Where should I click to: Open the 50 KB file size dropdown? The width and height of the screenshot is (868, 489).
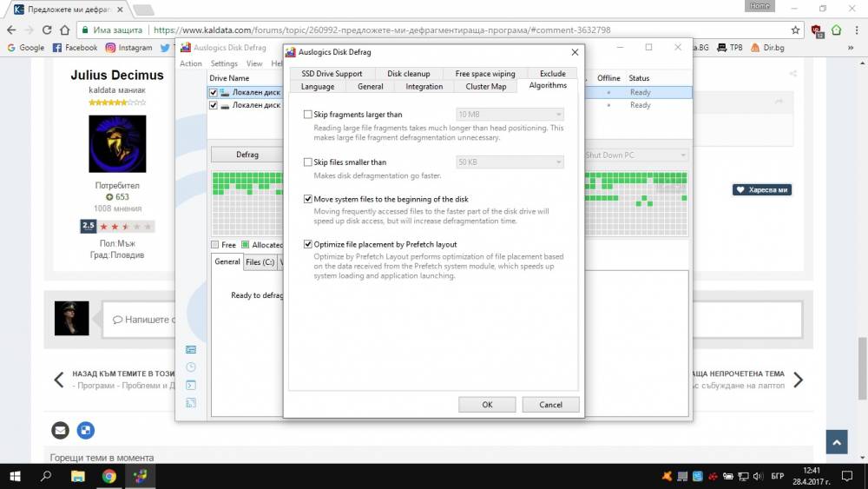[x=510, y=162]
